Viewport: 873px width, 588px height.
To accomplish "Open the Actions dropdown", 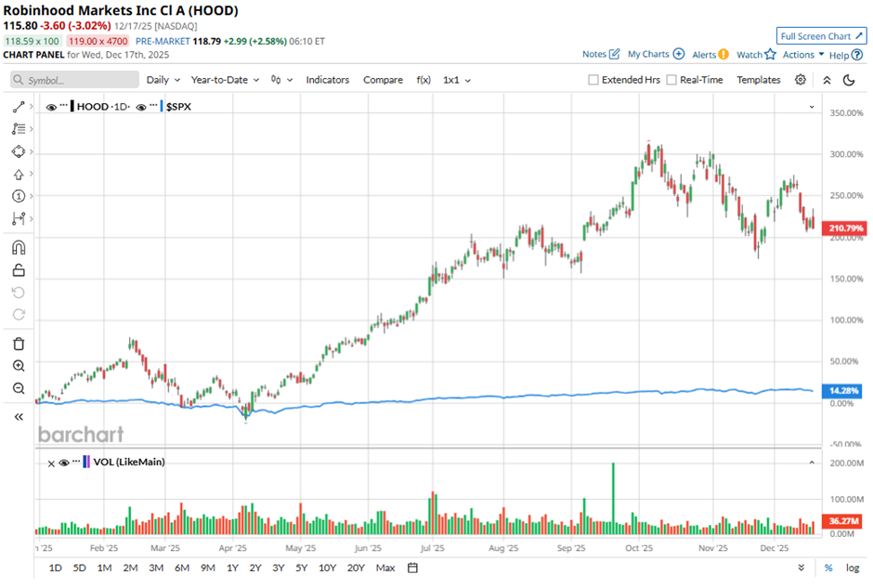I will click(797, 55).
